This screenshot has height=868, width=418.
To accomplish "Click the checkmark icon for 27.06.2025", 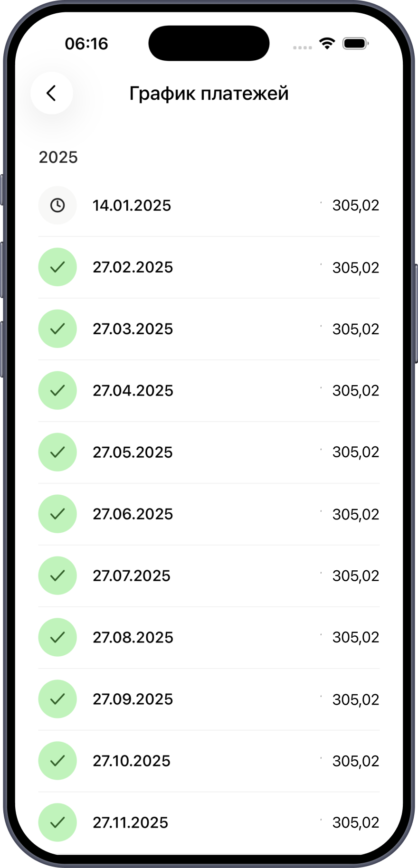I will tap(57, 514).
